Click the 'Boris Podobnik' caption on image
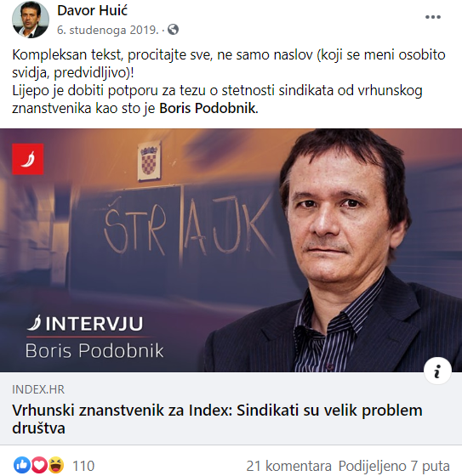This screenshot has width=462, height=476. pos(94,351)
